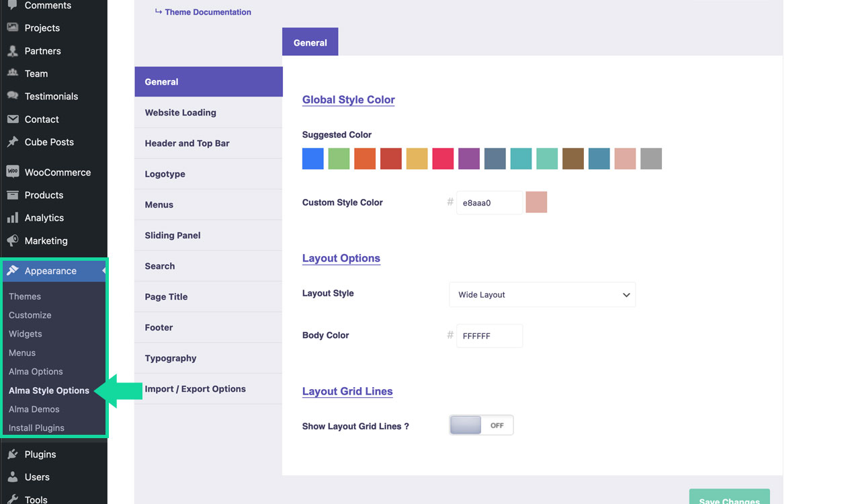Click the Marketing megaphone icon

[x=12, y=241]
